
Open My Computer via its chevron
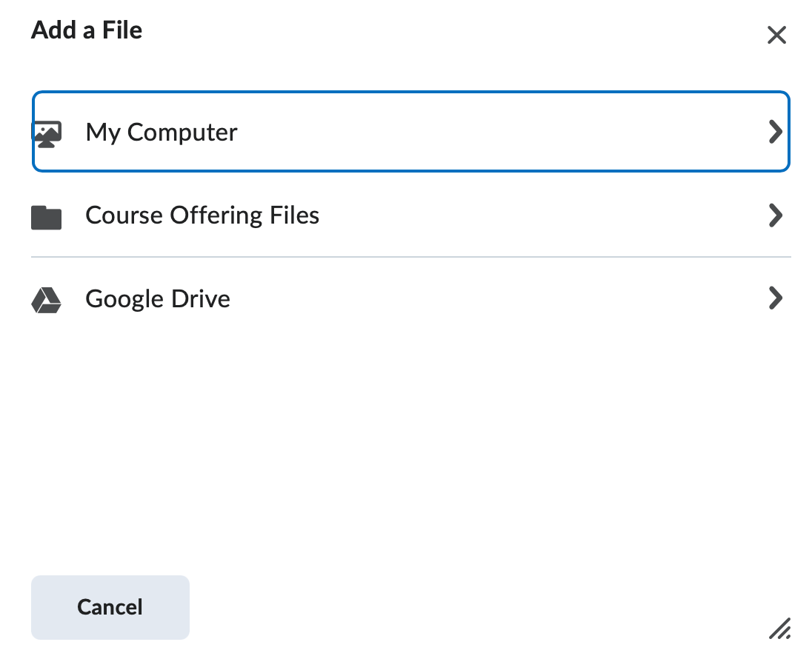[x=776, y=131]
